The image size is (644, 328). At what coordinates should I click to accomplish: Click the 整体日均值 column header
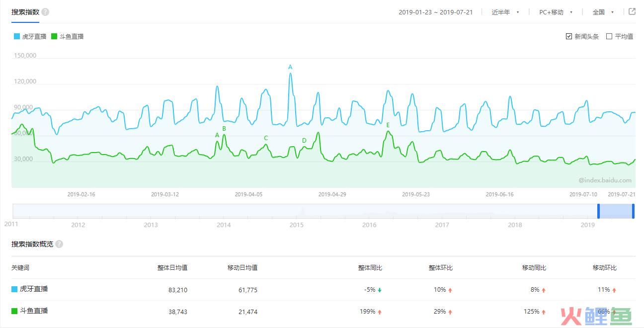pos(172,267)
